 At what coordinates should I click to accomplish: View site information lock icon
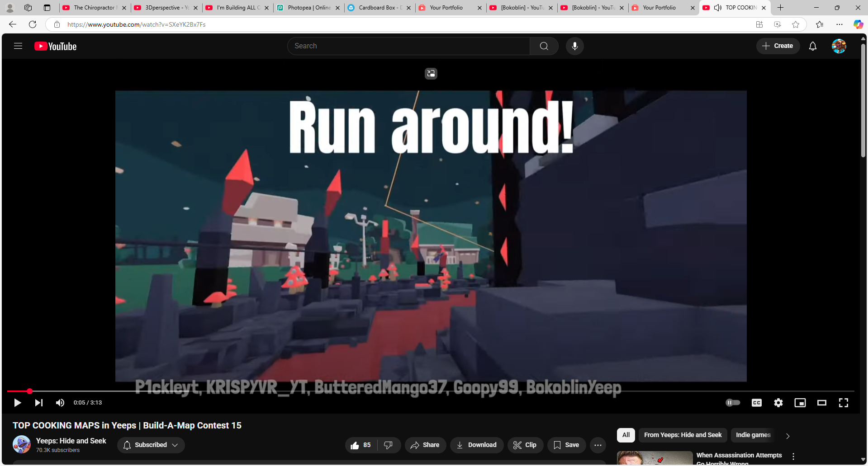[x=57, y=24]
